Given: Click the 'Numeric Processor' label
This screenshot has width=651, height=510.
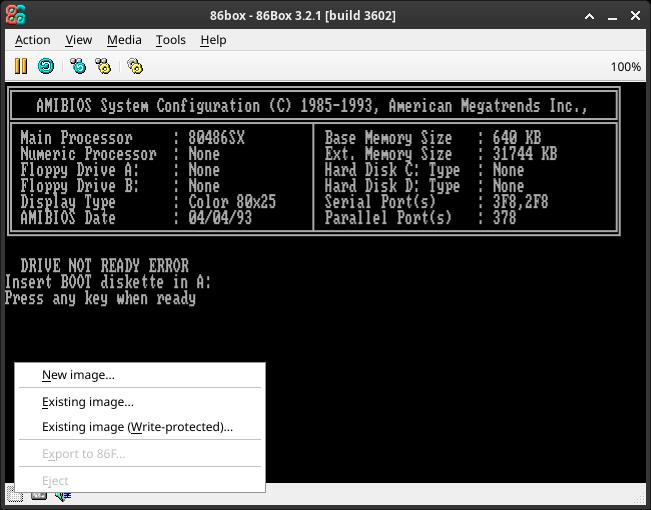Looking at the screenshot, I should click(x=88, y=154).
